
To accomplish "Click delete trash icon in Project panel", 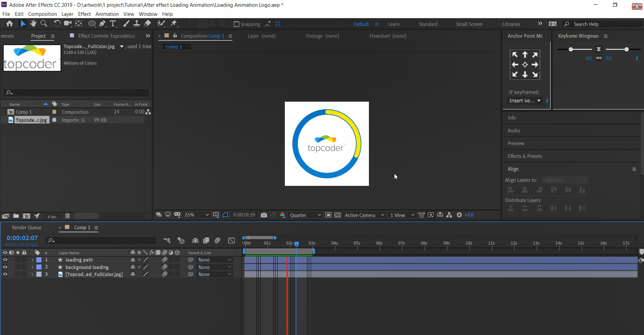I will (67, 216).
